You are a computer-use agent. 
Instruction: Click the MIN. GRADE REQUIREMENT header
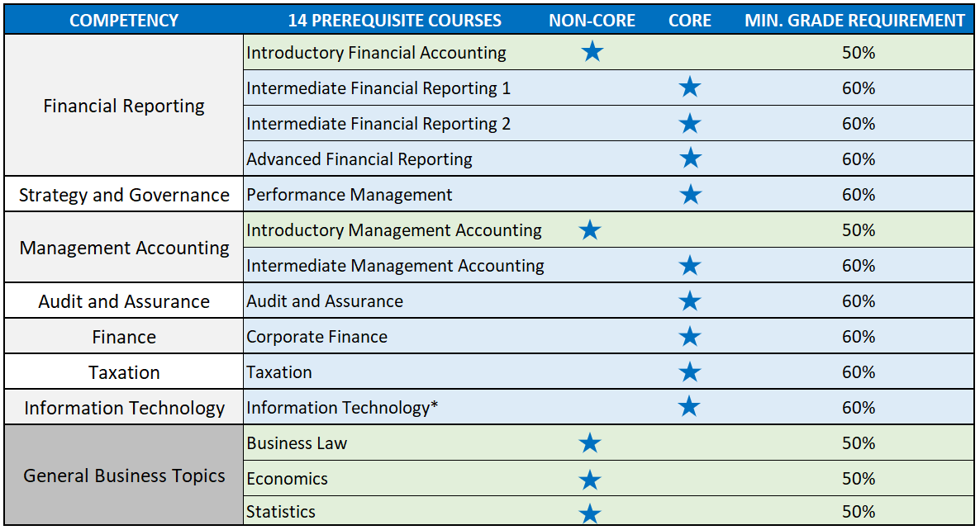(854, 21)
